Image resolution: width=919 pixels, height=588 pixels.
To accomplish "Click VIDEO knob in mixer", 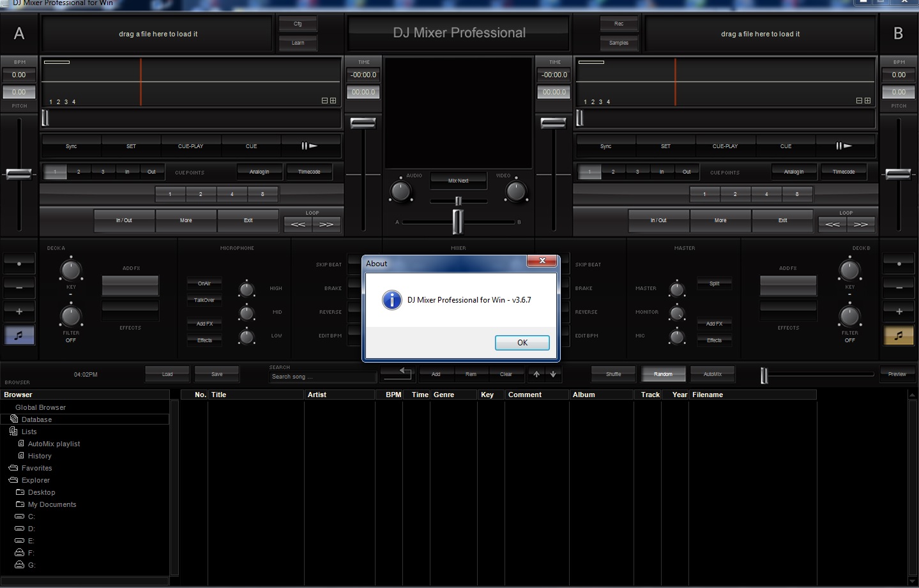I will [516, 191].
